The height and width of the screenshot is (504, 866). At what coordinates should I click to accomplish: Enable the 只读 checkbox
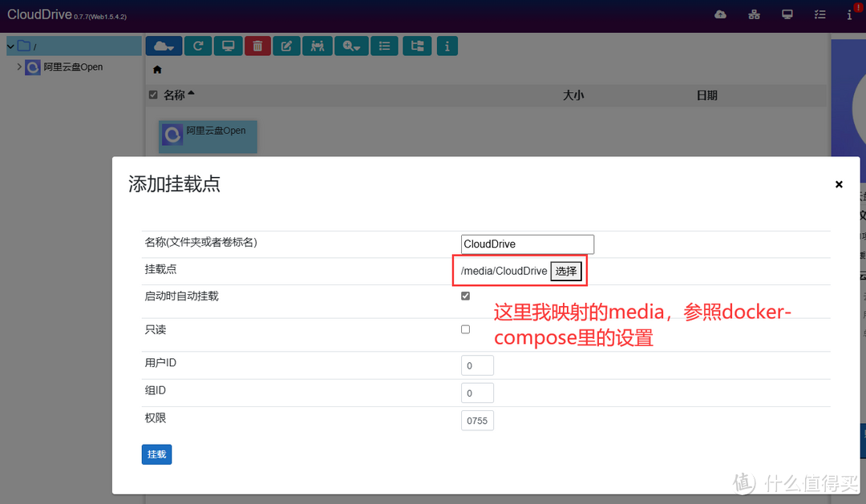(465, 329)
